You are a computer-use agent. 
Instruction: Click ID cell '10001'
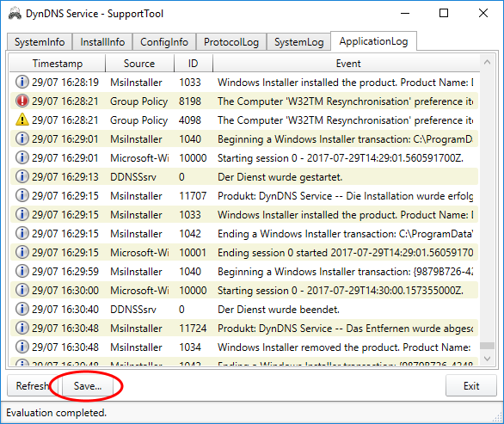click(x=193, y=252)
